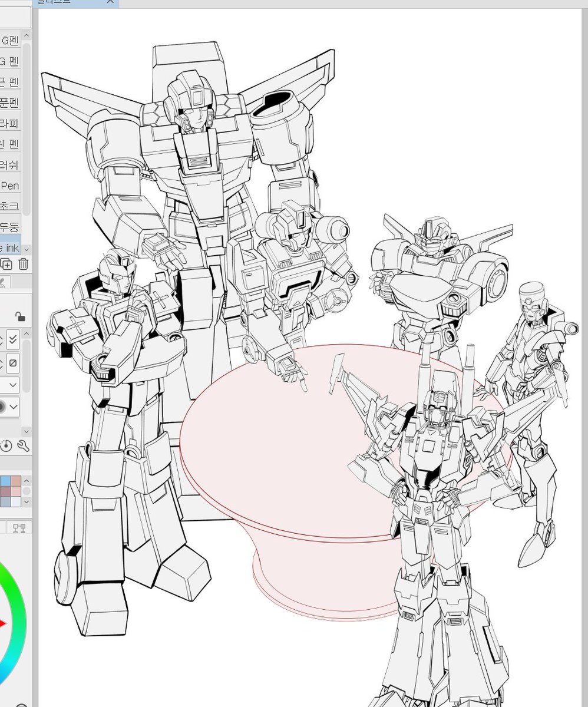Click tool property panel scroll-down arrow
This screenshot has height=707, width=588.
(26, 431)
